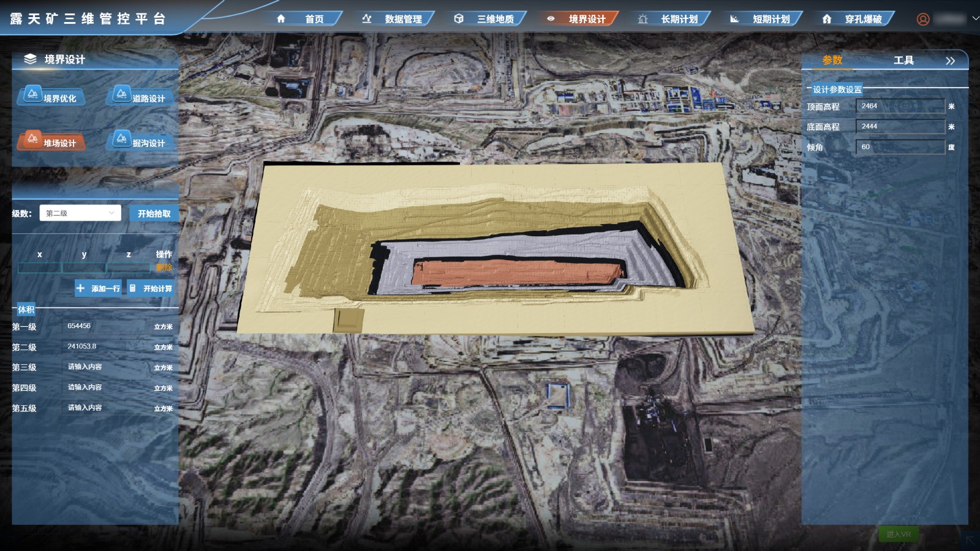This screenshot has height=551, width=980.
Task: Click the 删除 link in coordinate row
Action: click(164, 268)
